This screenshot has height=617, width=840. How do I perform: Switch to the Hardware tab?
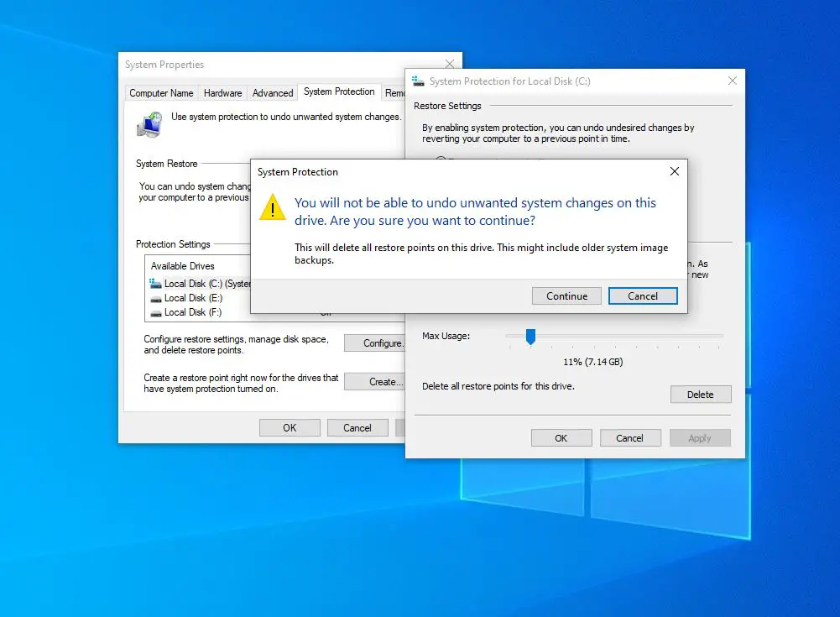click(222, 92)
